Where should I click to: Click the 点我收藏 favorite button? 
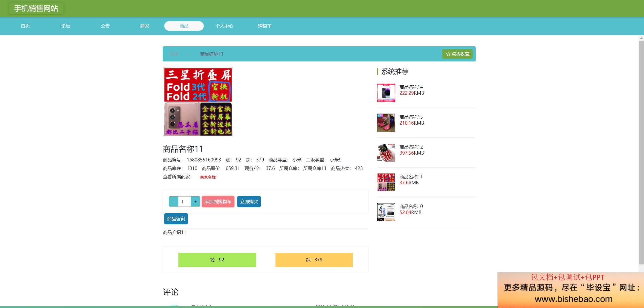click(x=457, y=54)
